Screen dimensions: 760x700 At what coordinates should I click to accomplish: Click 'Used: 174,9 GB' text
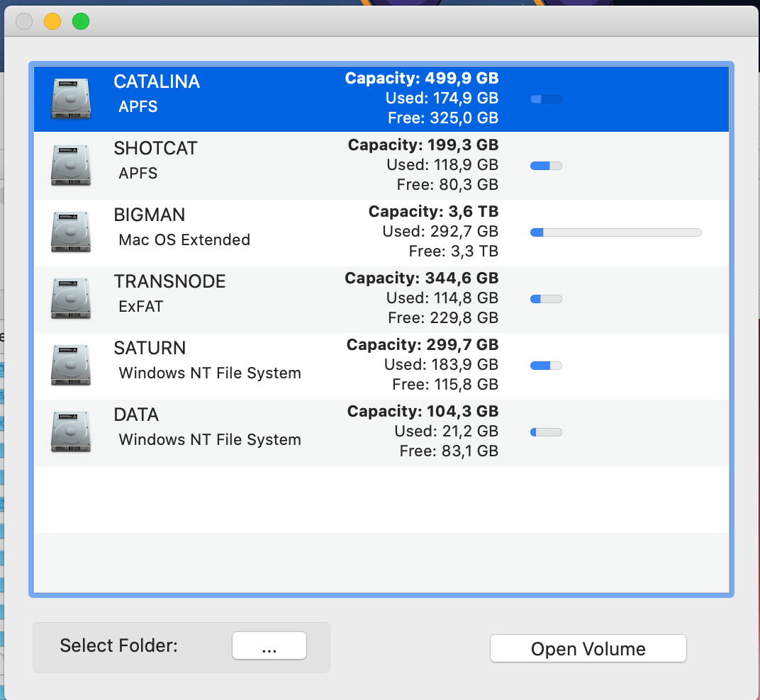point(442,98)
